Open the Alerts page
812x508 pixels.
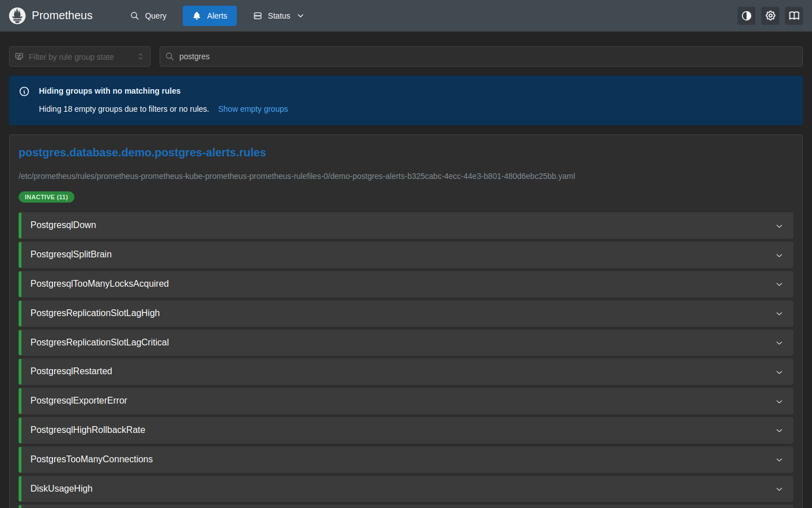click(210, 16)
